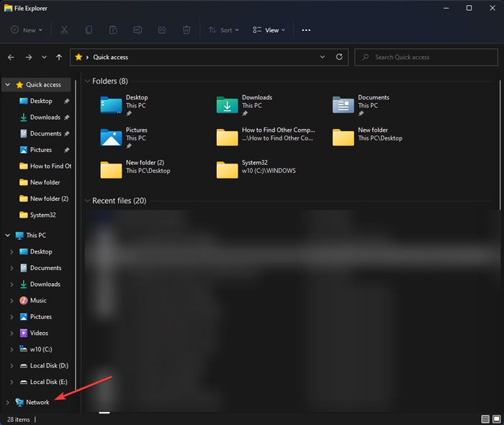
Task: Click pin icon beside Downloads in sidebar
Action: point(66,117)
